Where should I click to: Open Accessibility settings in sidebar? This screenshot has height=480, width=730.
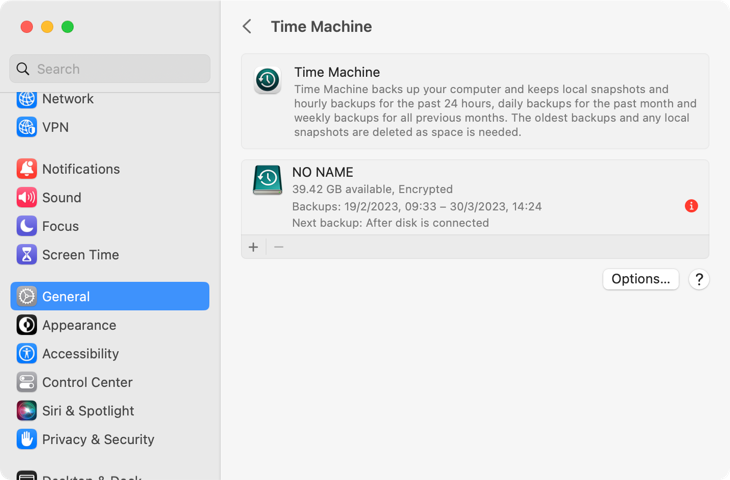tap(110, 353)
